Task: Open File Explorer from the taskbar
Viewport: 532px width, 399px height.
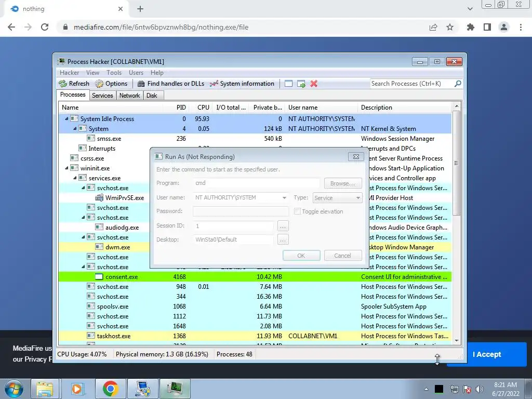Action: pos(45,389)
